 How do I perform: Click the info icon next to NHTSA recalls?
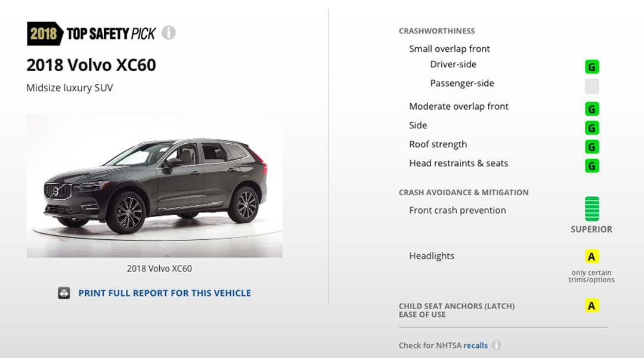coord(496,345)
